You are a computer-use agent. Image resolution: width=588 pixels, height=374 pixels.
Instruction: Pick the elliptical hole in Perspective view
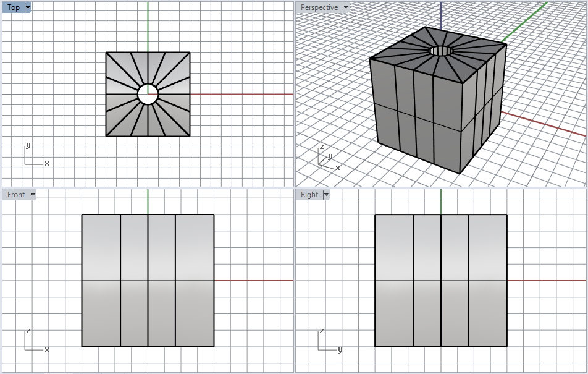coord(440,51)
